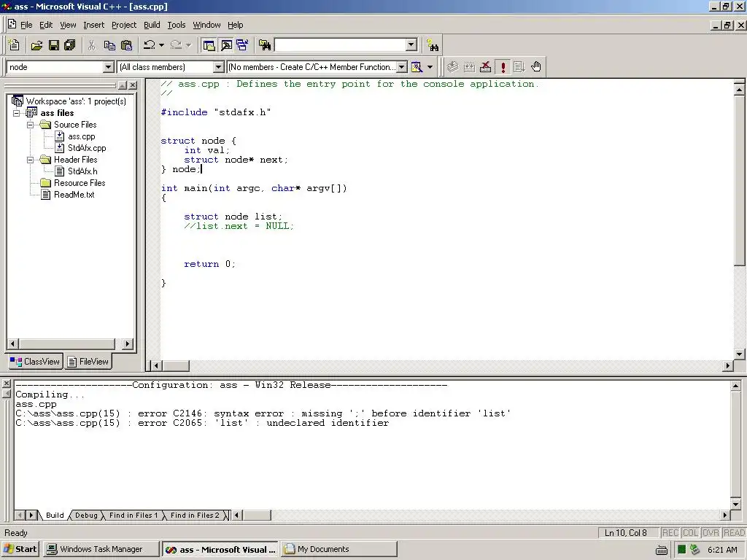The height and width of the screenshot is (560, 747).
Task: Close the workspace pane with its X
Action: 133,85
